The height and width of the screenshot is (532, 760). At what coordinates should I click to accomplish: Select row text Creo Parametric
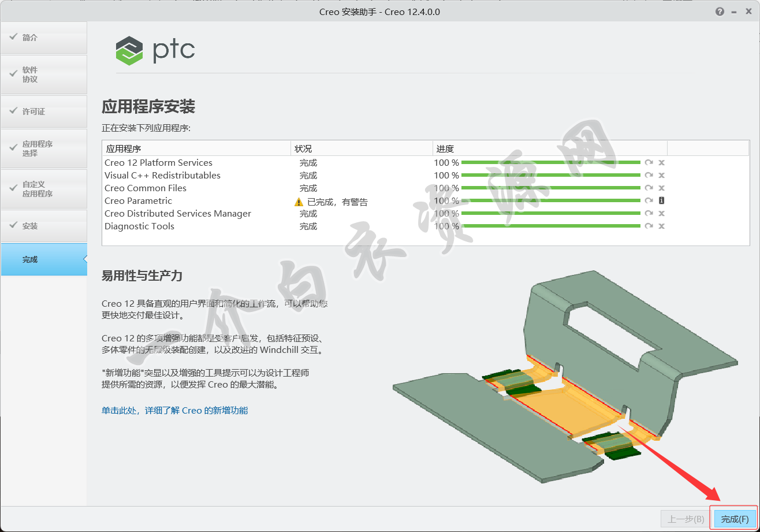point(138,201)
